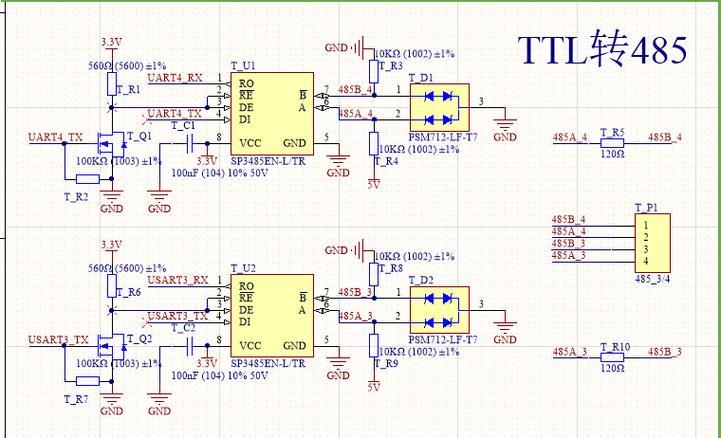Screen dimensions: 721x438
Task: Select "485A_3" net label at T_P1 pin 4
Action: tap(569, 255)
